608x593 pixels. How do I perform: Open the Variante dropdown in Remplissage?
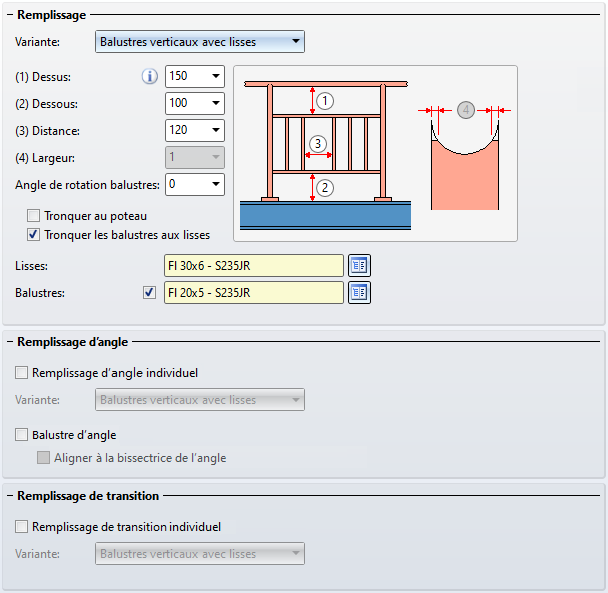click(200, 41)
